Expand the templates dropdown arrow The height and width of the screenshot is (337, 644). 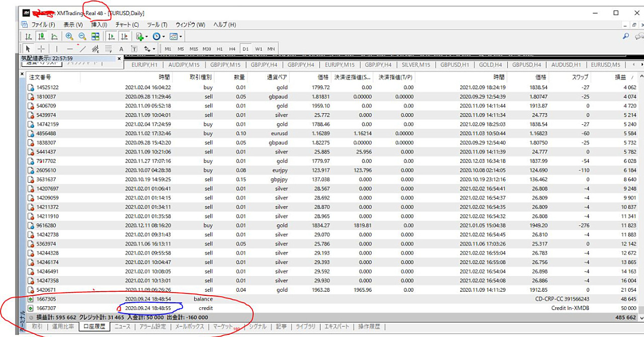[x=181, y=37]
